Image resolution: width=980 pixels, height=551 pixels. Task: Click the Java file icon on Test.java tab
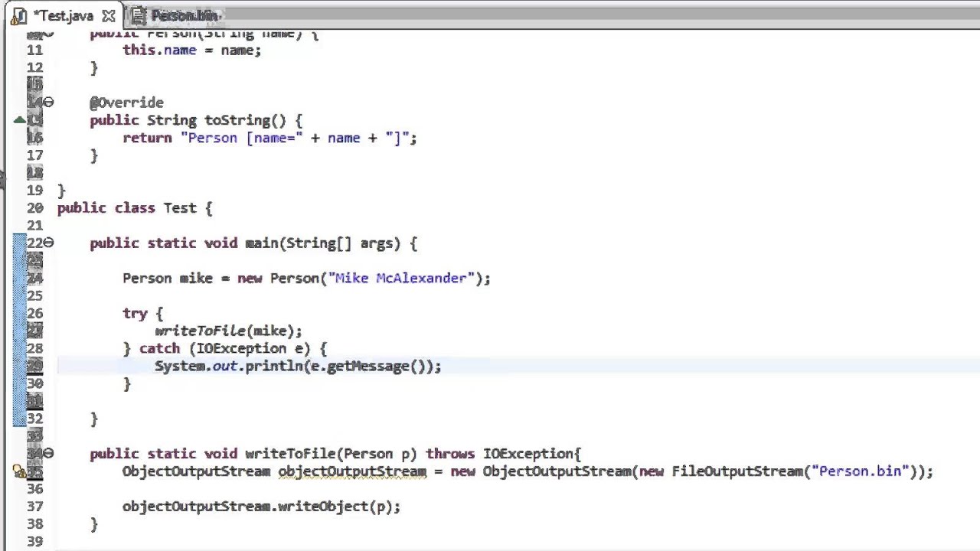click(19, 16)
